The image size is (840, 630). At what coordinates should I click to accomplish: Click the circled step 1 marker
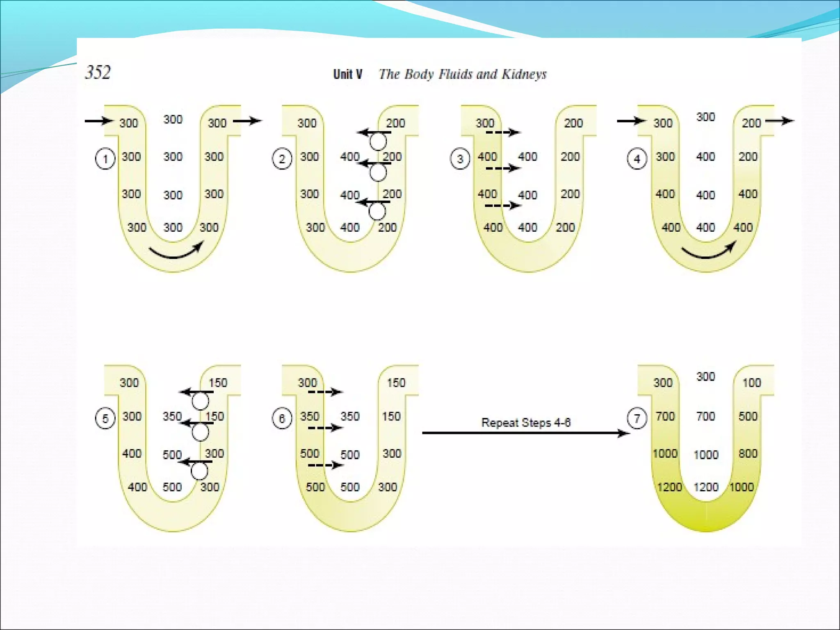(x=105, y=159)
